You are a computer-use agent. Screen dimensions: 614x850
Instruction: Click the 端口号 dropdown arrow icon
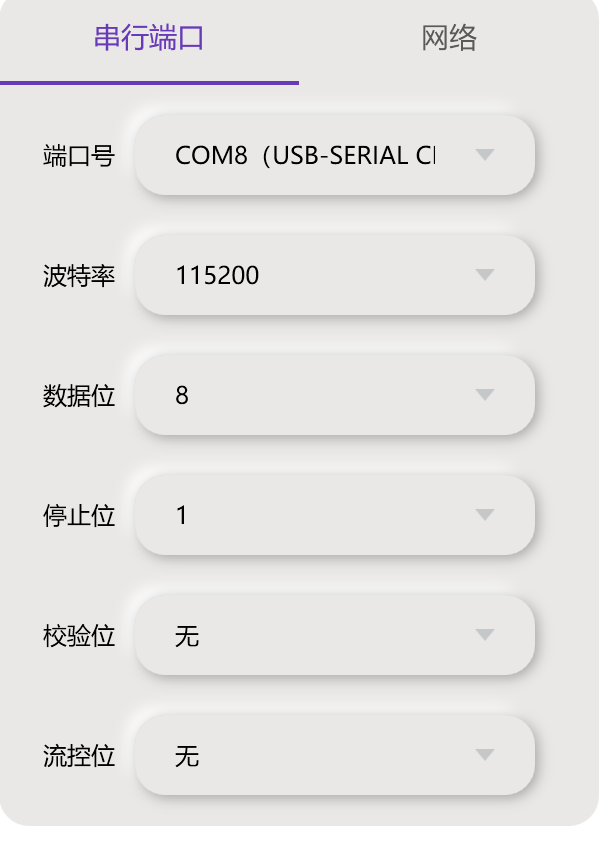click(485, 154)
